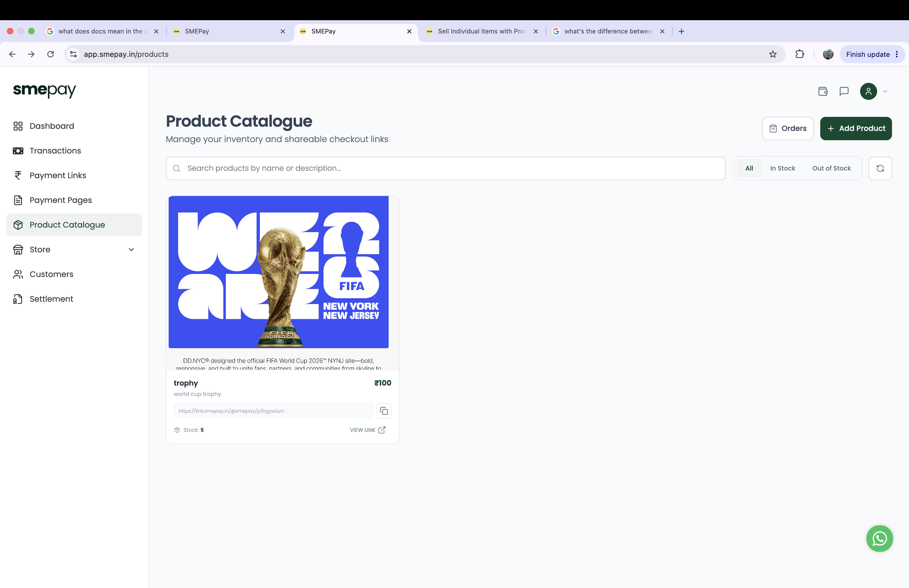This screenshot has height=588, width=909.
Task: Bookmark this page with star
Action: (x=773, y=54)
